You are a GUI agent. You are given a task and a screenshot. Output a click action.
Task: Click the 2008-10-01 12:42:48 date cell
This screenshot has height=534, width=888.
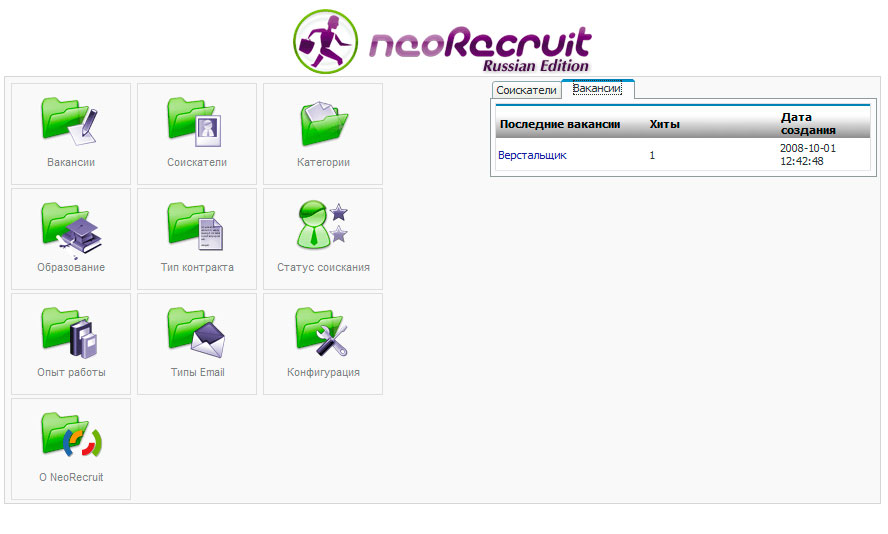pyautogui.click(x=808, y=155)
